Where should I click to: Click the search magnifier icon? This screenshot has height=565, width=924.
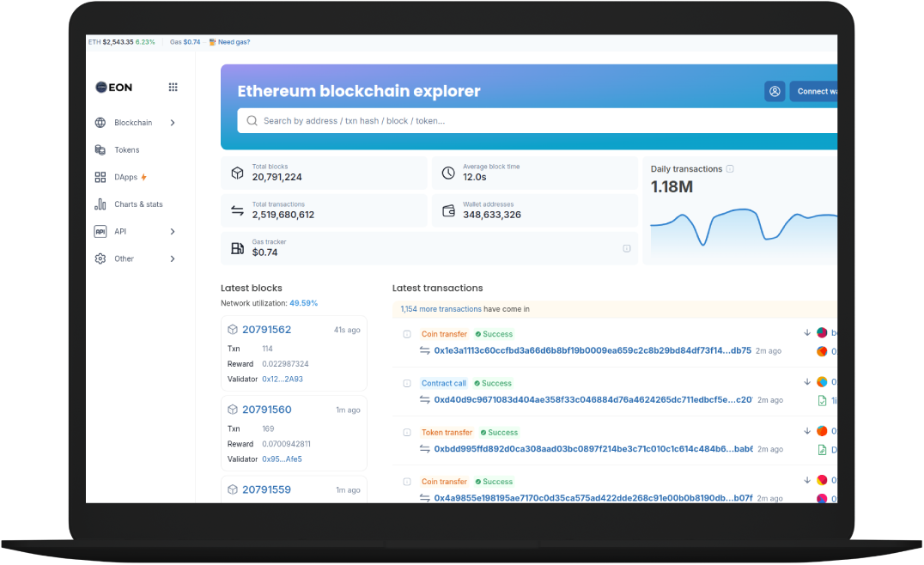pyautogui.click(x=252, y=121)
